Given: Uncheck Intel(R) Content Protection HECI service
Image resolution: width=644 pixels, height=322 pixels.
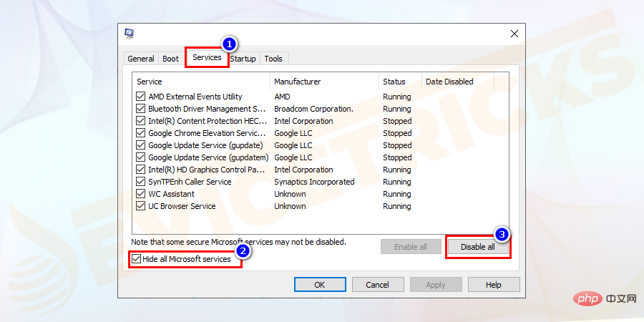Looking at the screenshot, I should click(x=141, y=121).
